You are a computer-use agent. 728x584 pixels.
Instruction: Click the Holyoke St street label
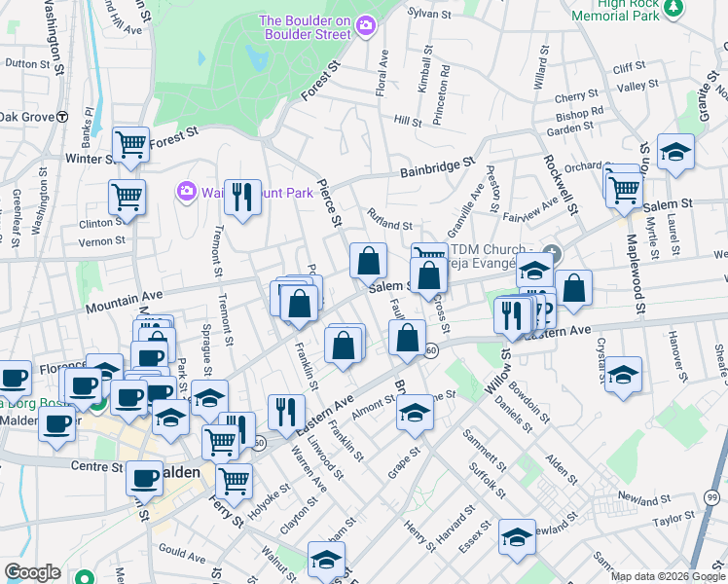point(269,502)
